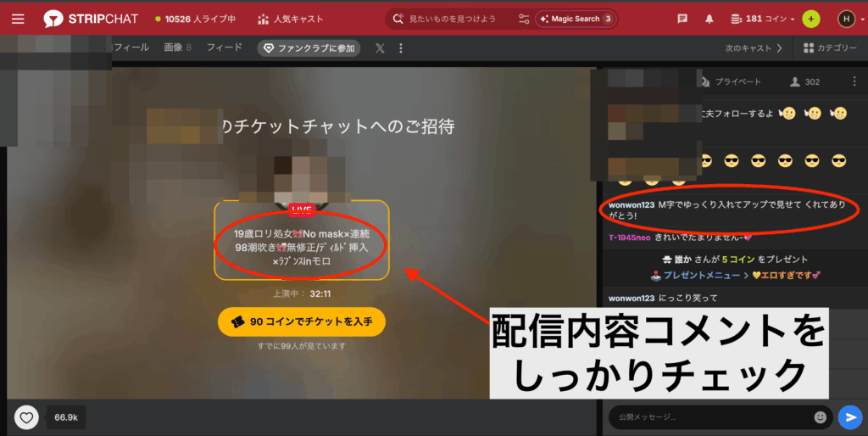The height and width of the screenshot is (436, 868).
Task: Like the stream with heart icon
Action: (x=26, y=417)
